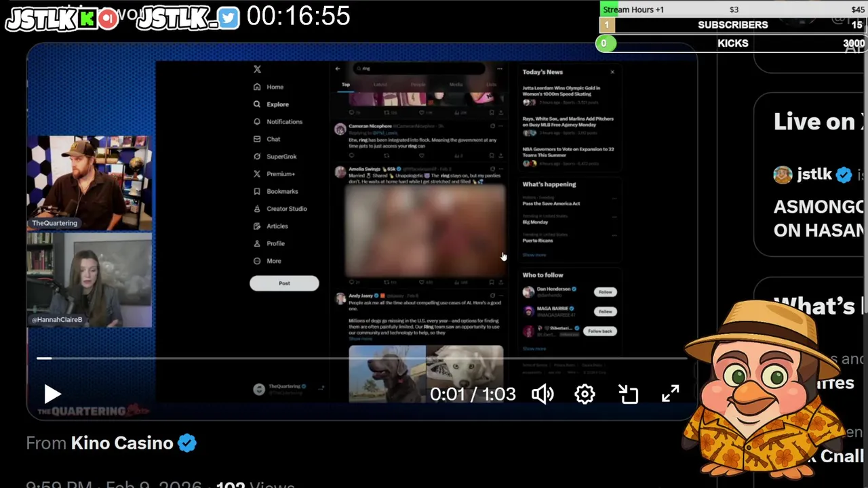Switch to the People search tab
This screenshot has width=868, height=488.
click(x=418, y=85)
